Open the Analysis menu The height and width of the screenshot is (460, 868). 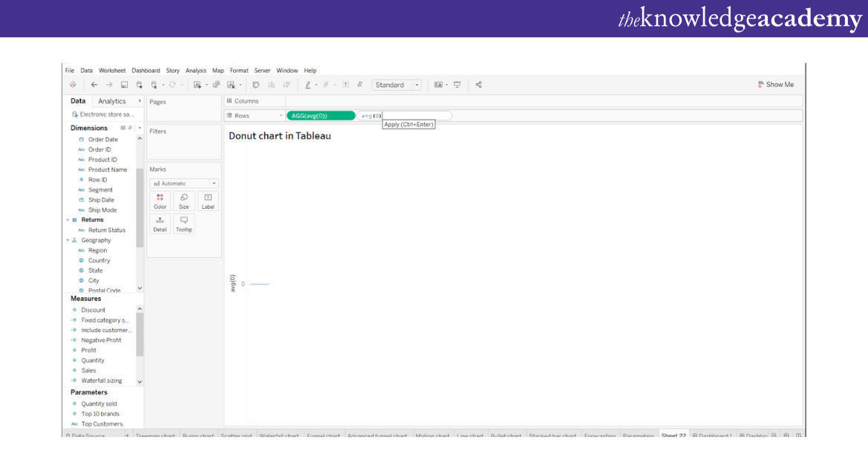pyautogui.click(x=195, y=71)
